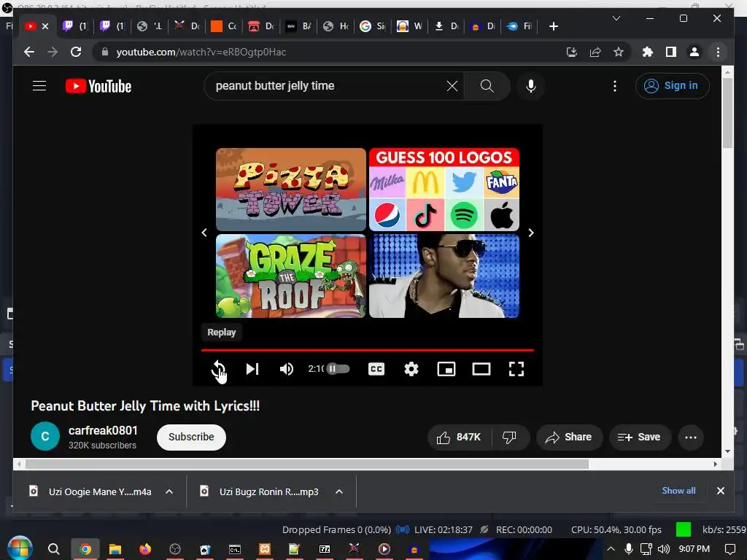Image resolution: width=747 pixels, height=560 pixels.
Task: Skip to next video in player
Action: pyautogui.click(x=252, y=369)
